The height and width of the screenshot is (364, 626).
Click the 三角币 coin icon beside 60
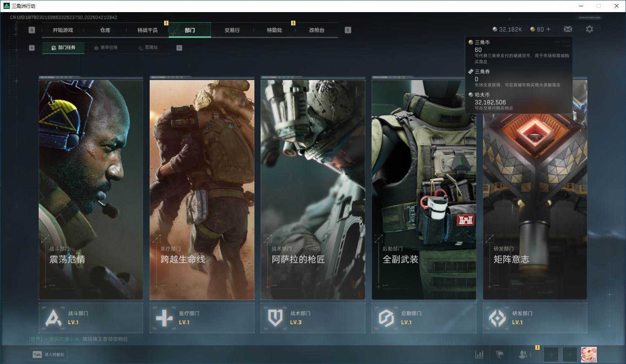pos(533,29)
